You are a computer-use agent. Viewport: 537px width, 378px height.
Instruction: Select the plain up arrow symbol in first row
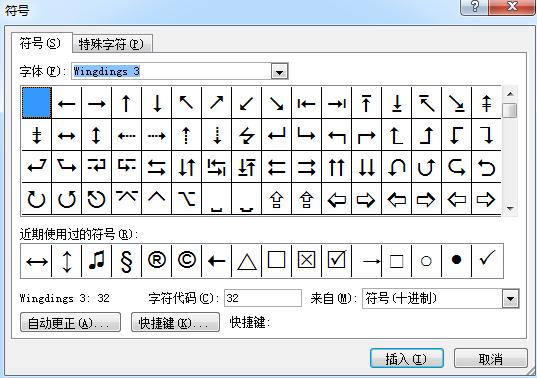(x=126, y=103)
